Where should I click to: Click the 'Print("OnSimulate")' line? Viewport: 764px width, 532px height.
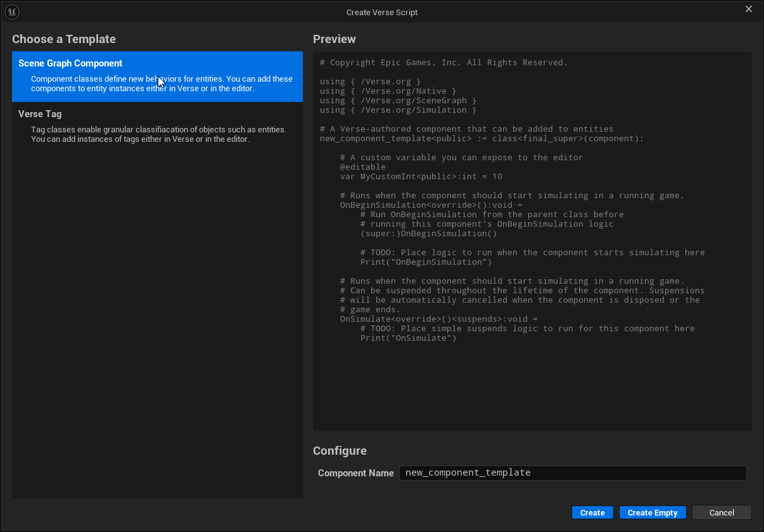(408, 338)
